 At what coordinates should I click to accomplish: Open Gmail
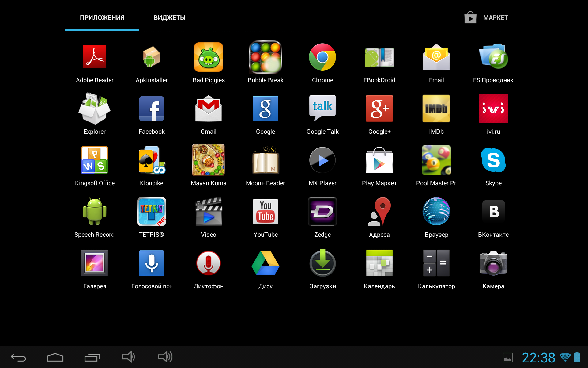pos(209,109)
